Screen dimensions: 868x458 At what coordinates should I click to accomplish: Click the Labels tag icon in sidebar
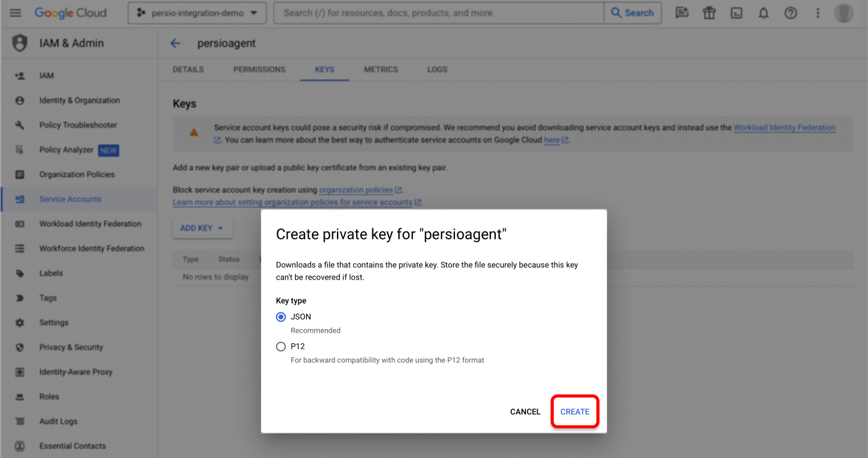21,273
